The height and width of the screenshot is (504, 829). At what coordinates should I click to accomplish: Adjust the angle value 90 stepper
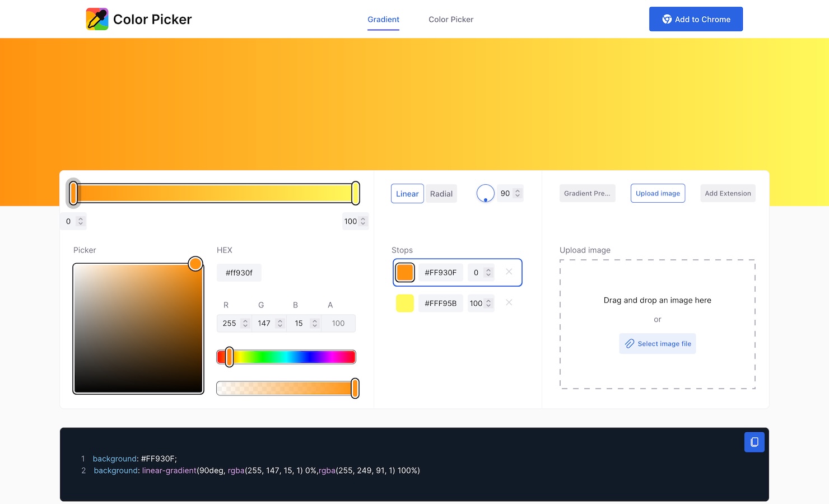pos(518,193)
